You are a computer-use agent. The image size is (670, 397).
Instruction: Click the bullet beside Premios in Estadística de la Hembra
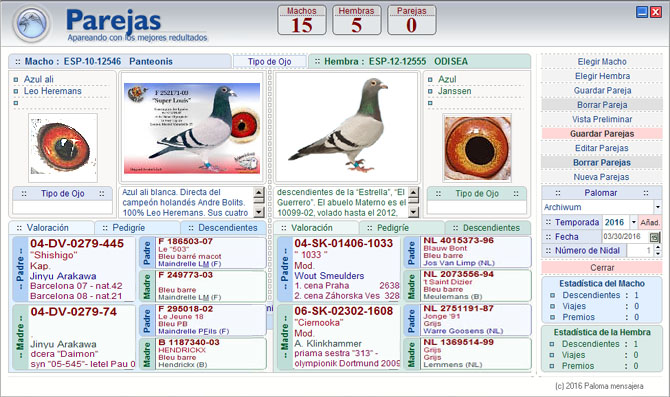coord(552,366)
